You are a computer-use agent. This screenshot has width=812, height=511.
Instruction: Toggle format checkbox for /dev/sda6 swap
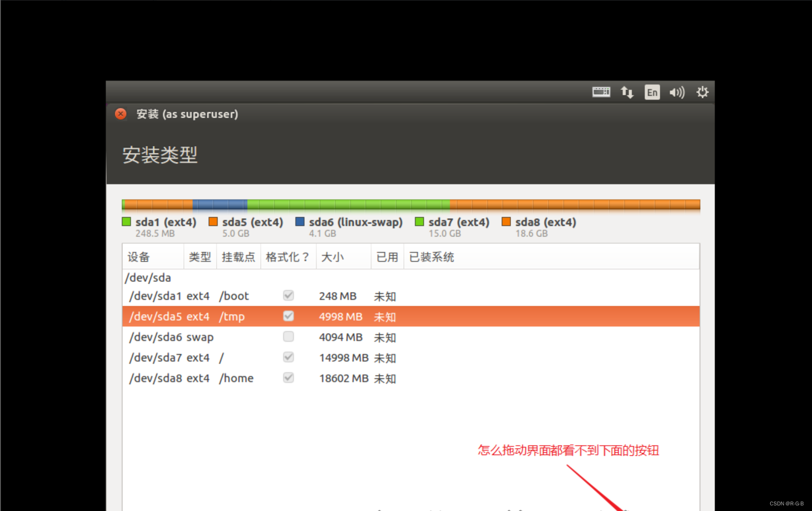(x=288, y=336)
